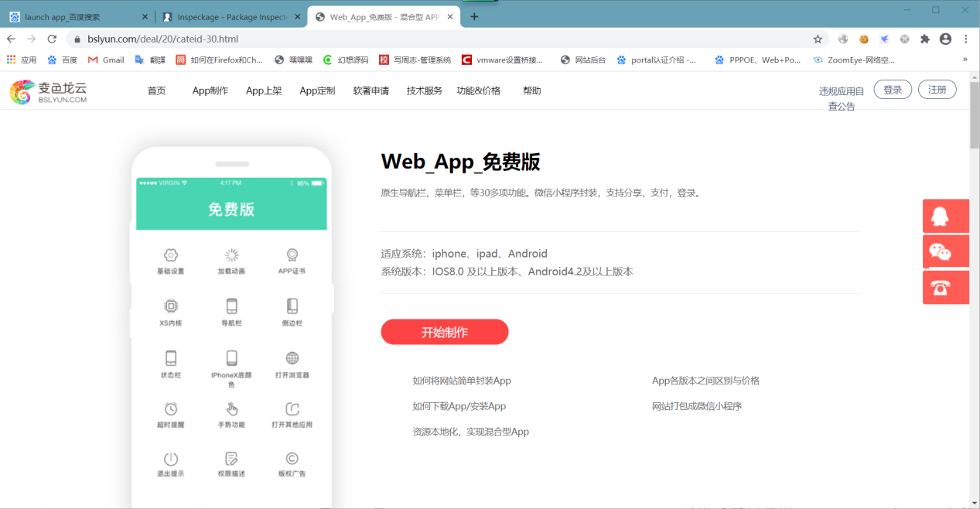Open the 百度 bookmark
The image size is (980, 509).
pyautogui.click(x=63, y=60)
